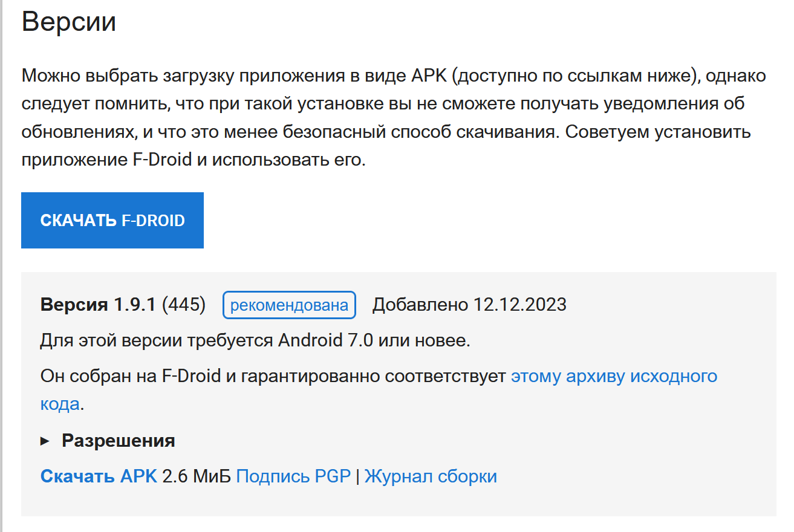The width and height of the screenshot is (794, 532).
Task: Click the Добавлено 12.12.2023 date text
Action: click(x=469, y=304)
